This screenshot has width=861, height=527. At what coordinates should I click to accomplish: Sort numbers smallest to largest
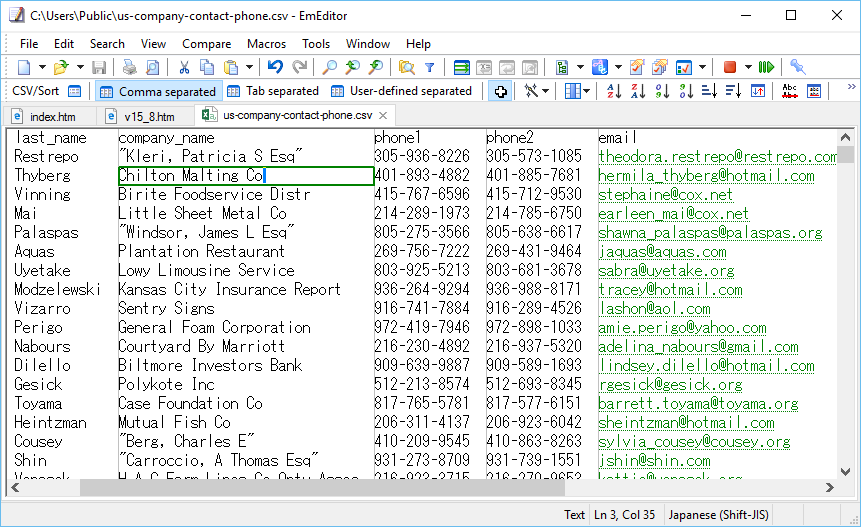point(662,91)
